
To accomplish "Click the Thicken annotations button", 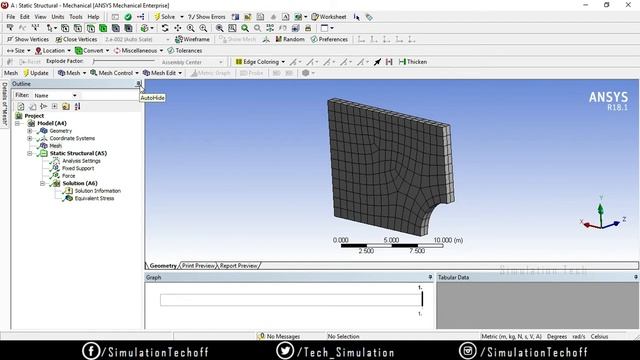I will point(413,62).
